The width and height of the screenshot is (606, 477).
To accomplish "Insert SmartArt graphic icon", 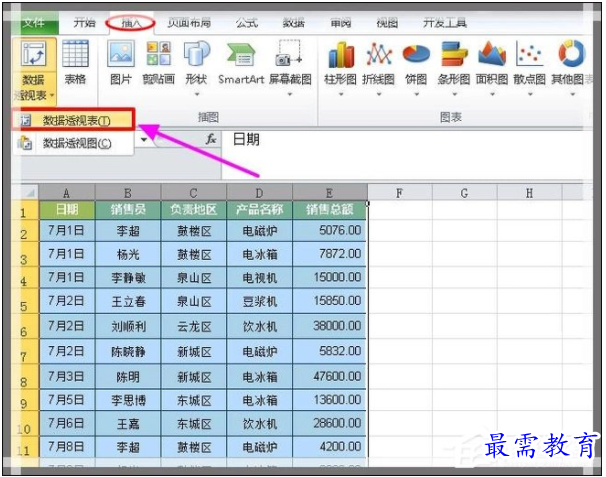I will point(241,55).
